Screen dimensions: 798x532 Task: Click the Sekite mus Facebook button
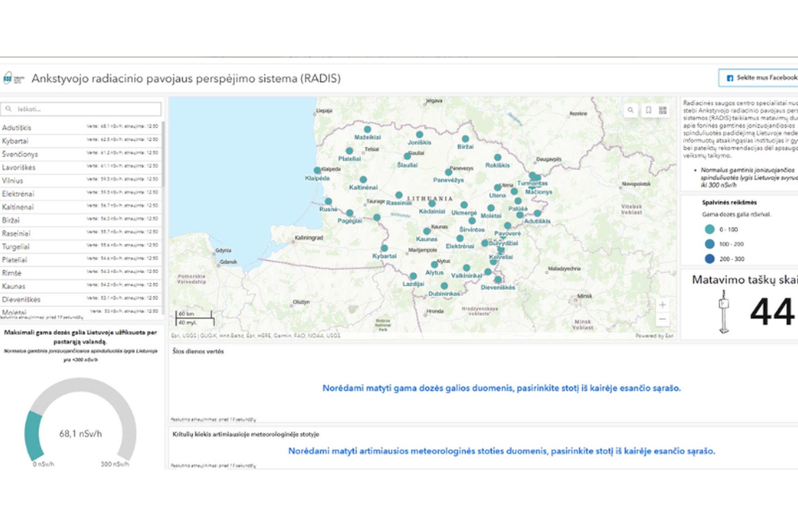(758, 78)
